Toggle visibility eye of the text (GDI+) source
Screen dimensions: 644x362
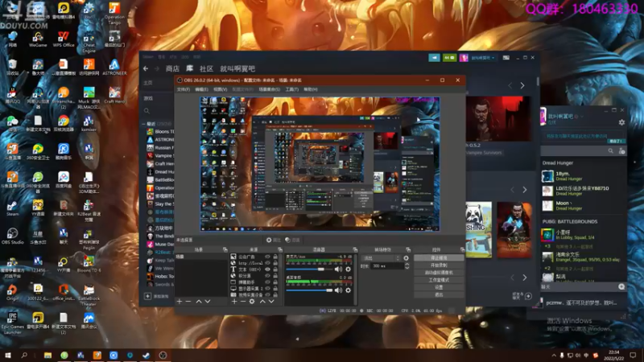pos(268,269)
